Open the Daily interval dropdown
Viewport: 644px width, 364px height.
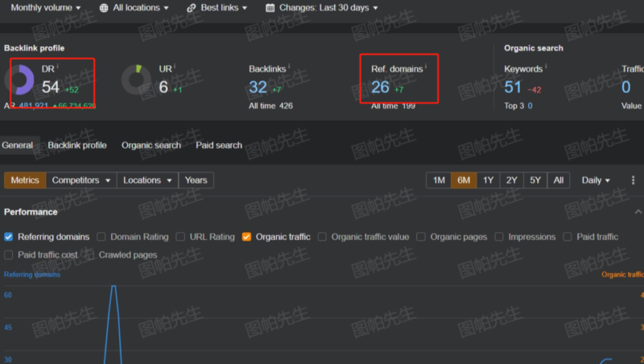coord(596,180)
